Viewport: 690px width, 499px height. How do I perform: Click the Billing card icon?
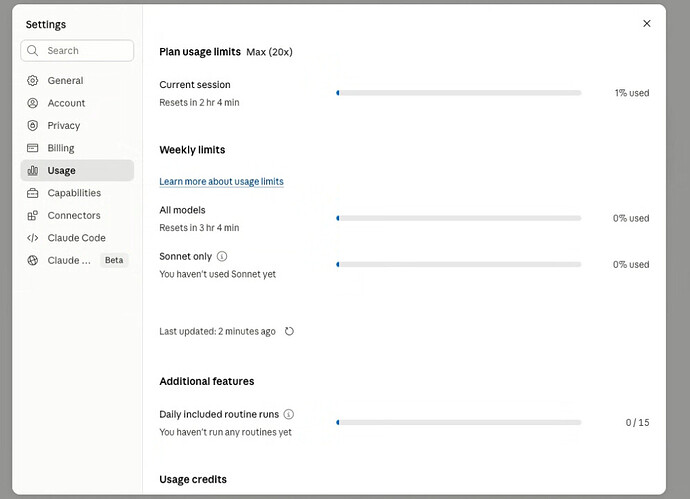33,148
